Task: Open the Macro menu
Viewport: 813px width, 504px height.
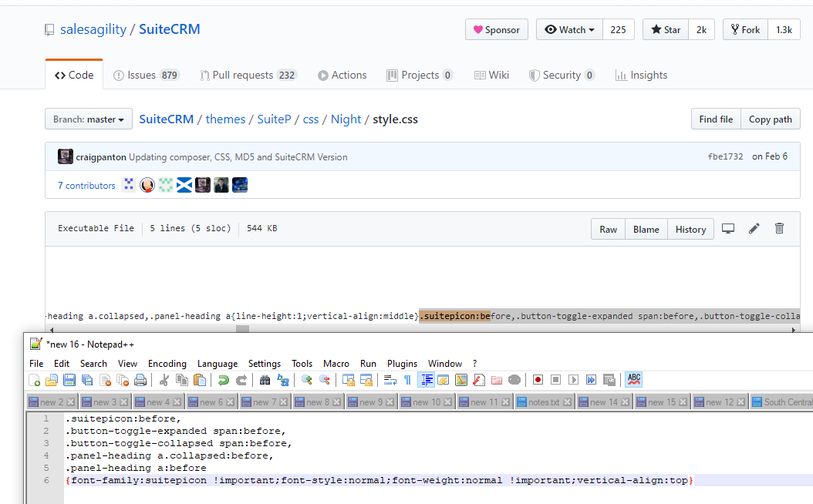Action: coord(336,364)
